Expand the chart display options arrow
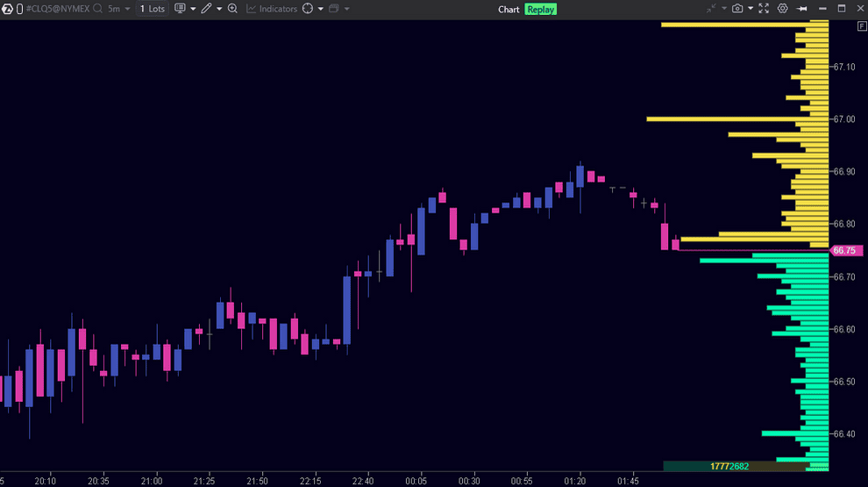The image size is (868, 487). point(193,9)
